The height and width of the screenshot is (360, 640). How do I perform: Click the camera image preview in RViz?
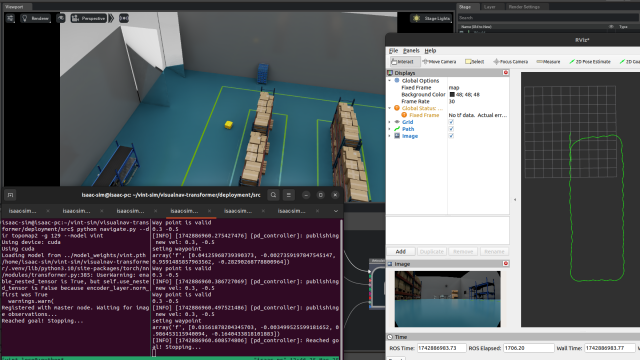(x=447, y=299)
